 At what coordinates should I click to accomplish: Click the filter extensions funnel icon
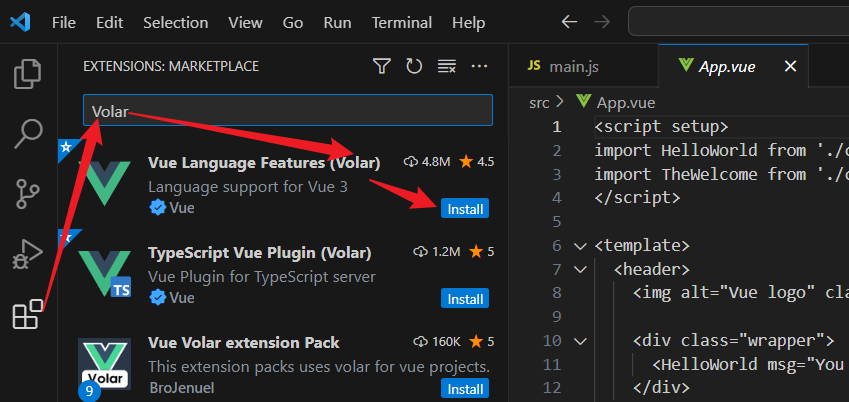click(382, 66)
